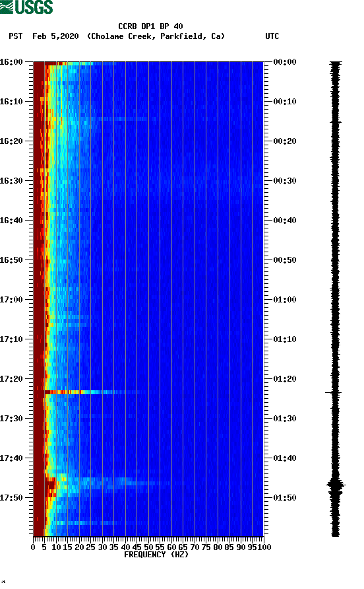Click the 70 Hz frequency axis label
Viewport: 364px width, 589px height.
195,547
